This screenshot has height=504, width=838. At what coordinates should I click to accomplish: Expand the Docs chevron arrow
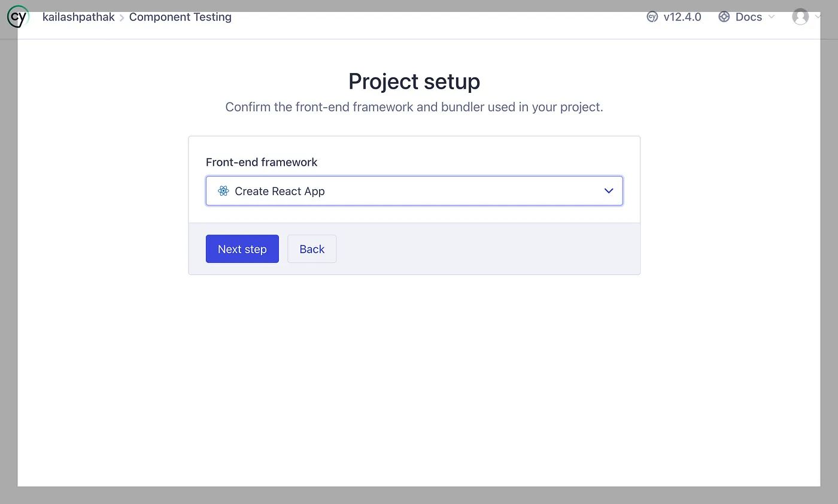(x=772, y=17)
